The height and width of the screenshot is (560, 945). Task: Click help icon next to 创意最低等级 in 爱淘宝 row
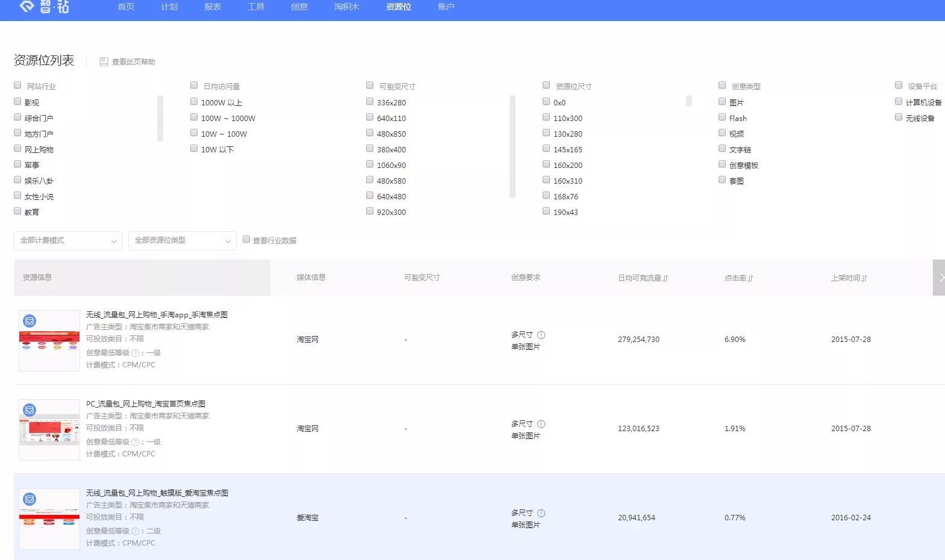(135, 531)
